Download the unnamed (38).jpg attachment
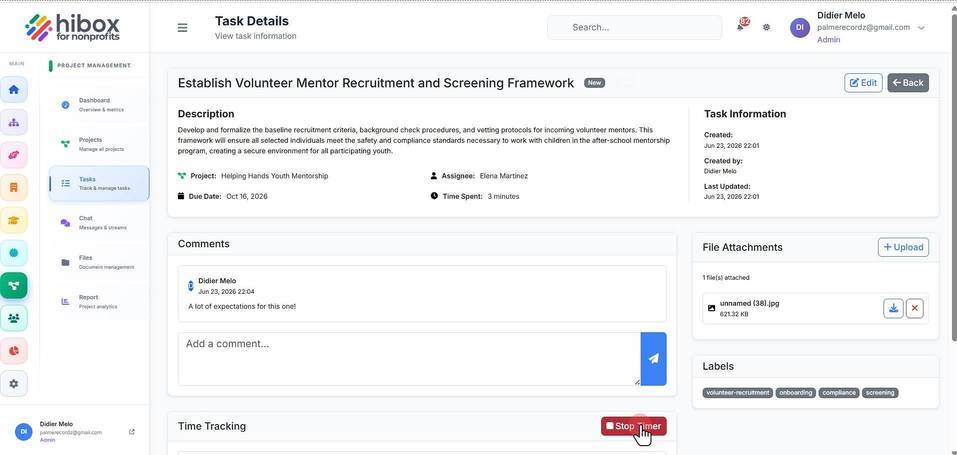This screenshot has width=957, height=455. [x=893, y=308]
